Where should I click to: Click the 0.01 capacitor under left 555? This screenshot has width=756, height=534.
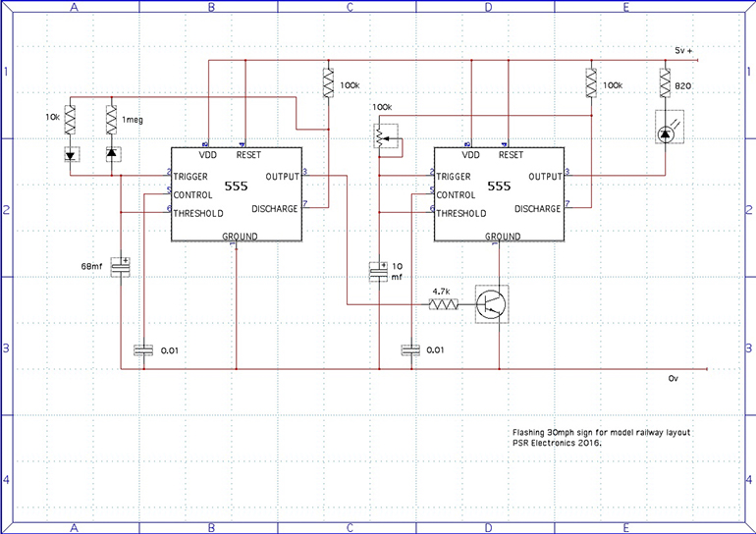142,350
